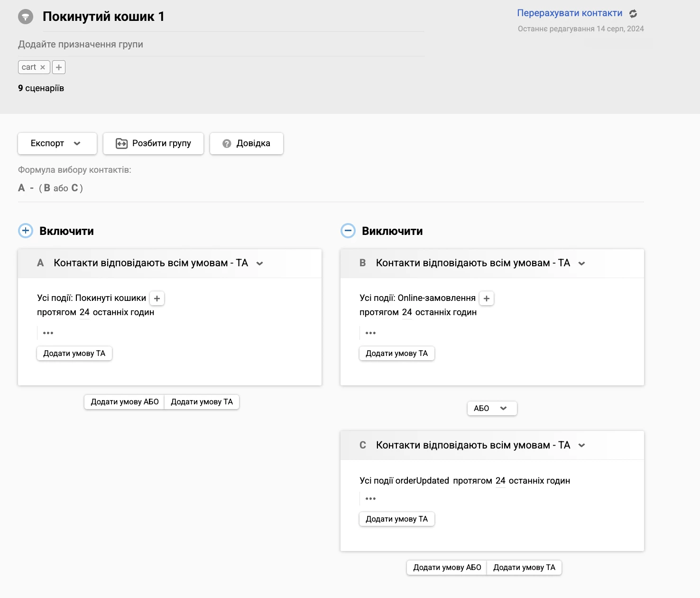Open the chevron on block C header
Viewport: 700px width, 598px height.
[x=582, y=445]
